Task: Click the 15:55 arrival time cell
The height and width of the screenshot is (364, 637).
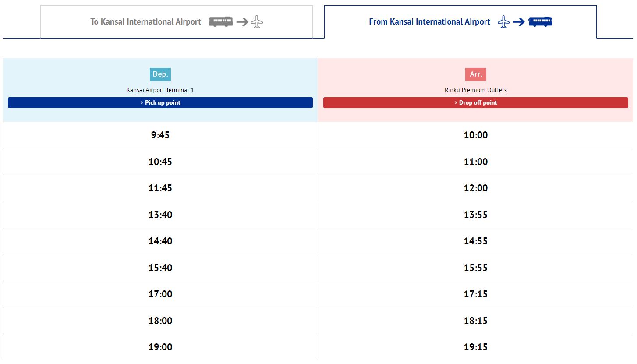Action: click(x=476, y=268)
